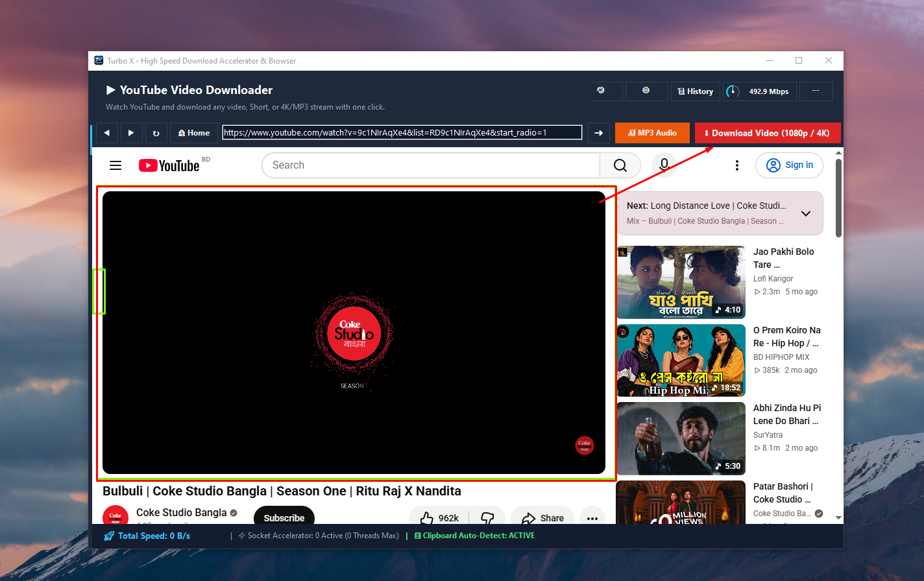
Task: Click the Bulbuli video player
Action: click(x=354, y=333)
